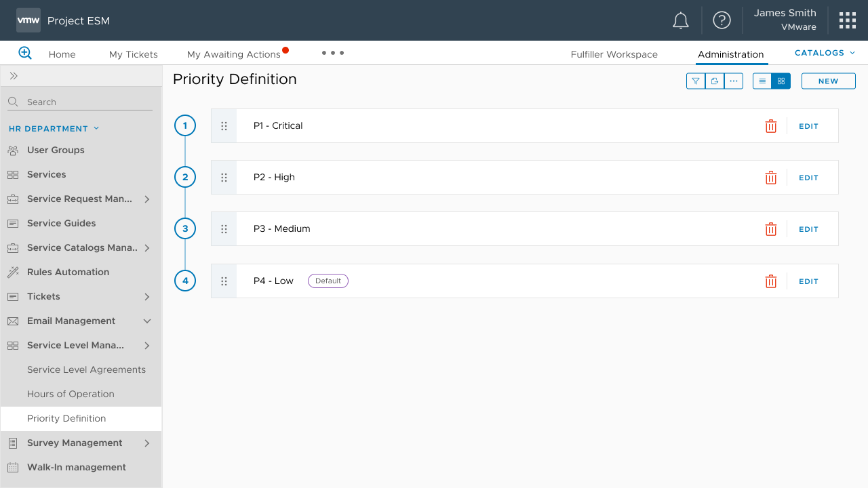Switch to the Administration tab

click(x=730, y=54)
